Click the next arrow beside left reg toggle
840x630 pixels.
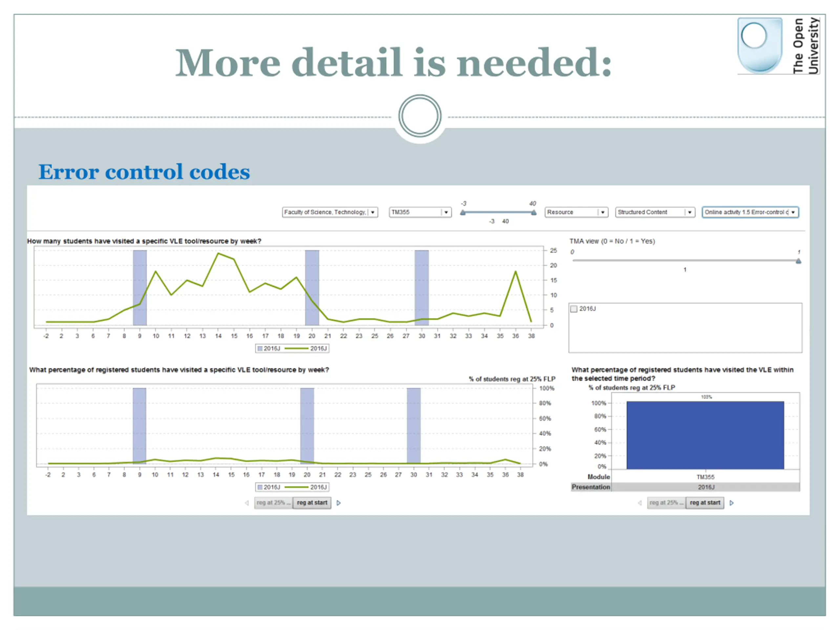point(339,503)
